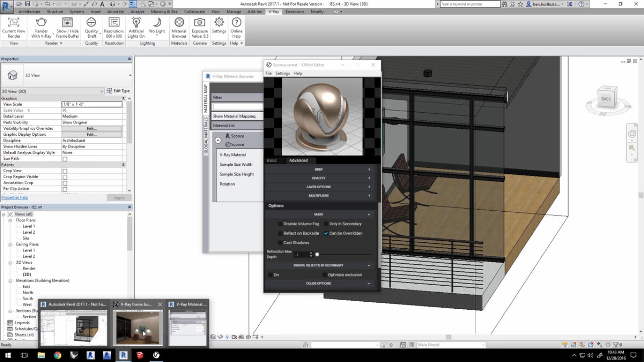
Task: Check Reflect on Backside option
Action: (x=280, y=233)
